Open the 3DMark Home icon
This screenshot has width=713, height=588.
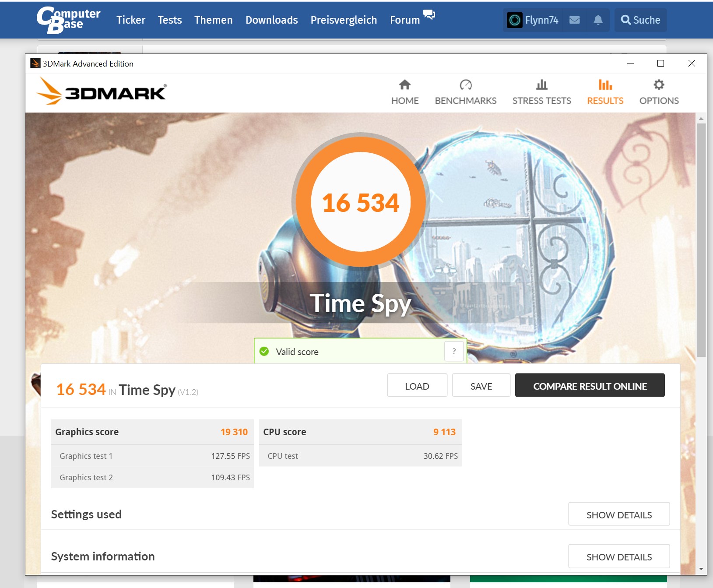[405, 85]
